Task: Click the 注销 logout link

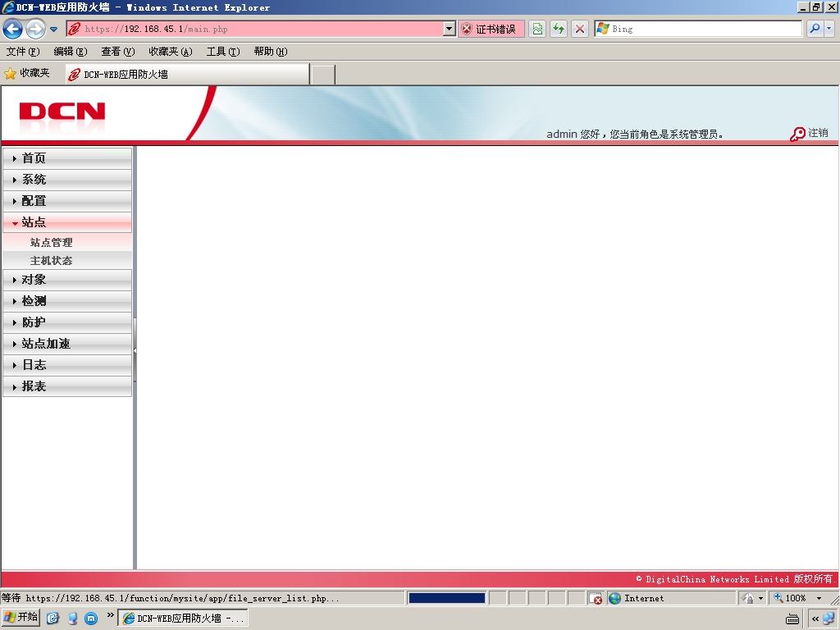Action: coord(818,133)
